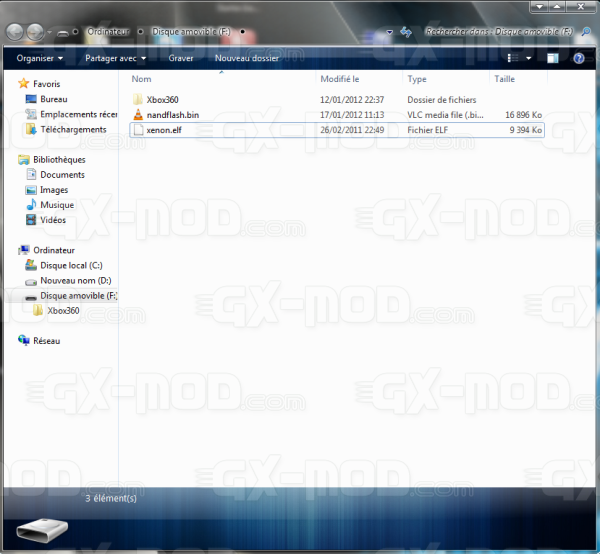Select Disque amovible (F:) in the sidebar
This screenshot has height=554, width=600.
(x=78, y=296)
